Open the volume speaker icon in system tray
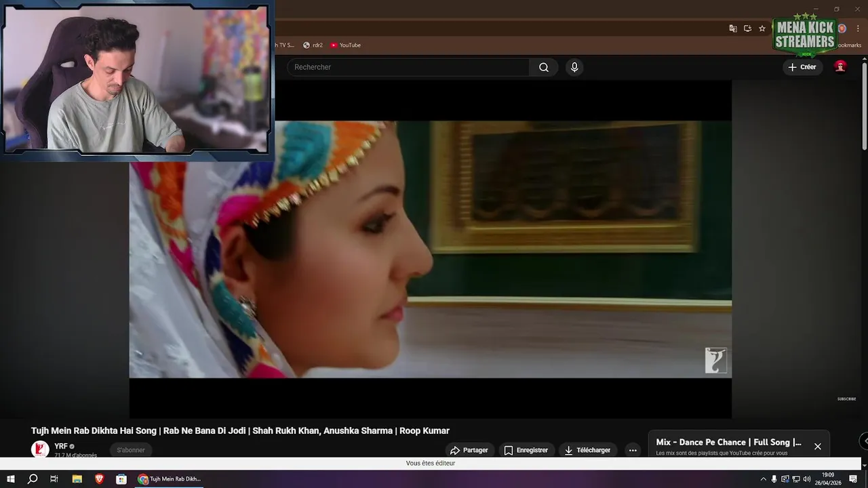This screenshot has width=868, height=488. tap(807, 479)
